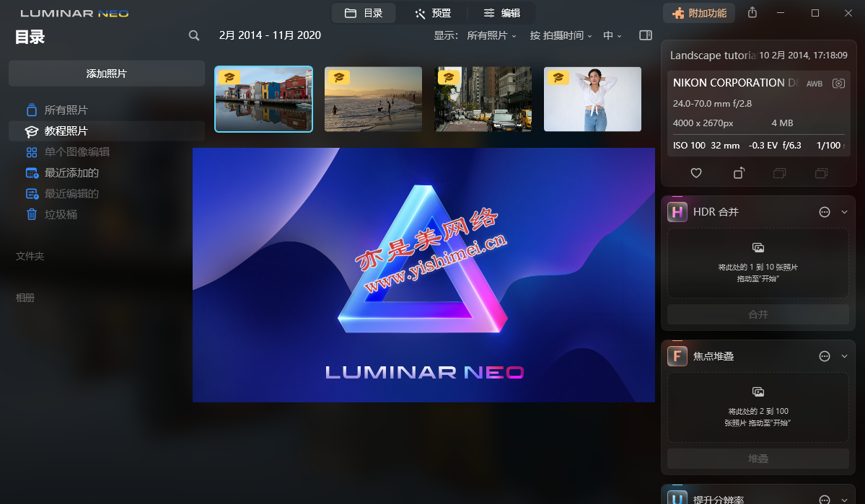
Task: Click the copy adjustments icon
Action: [779, 173]
